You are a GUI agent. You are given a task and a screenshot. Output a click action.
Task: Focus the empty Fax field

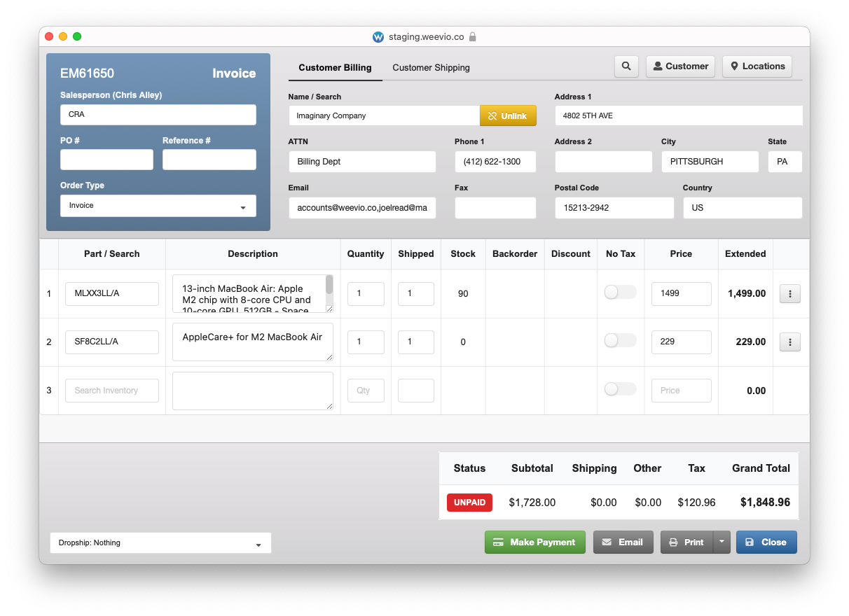point(495,208)
